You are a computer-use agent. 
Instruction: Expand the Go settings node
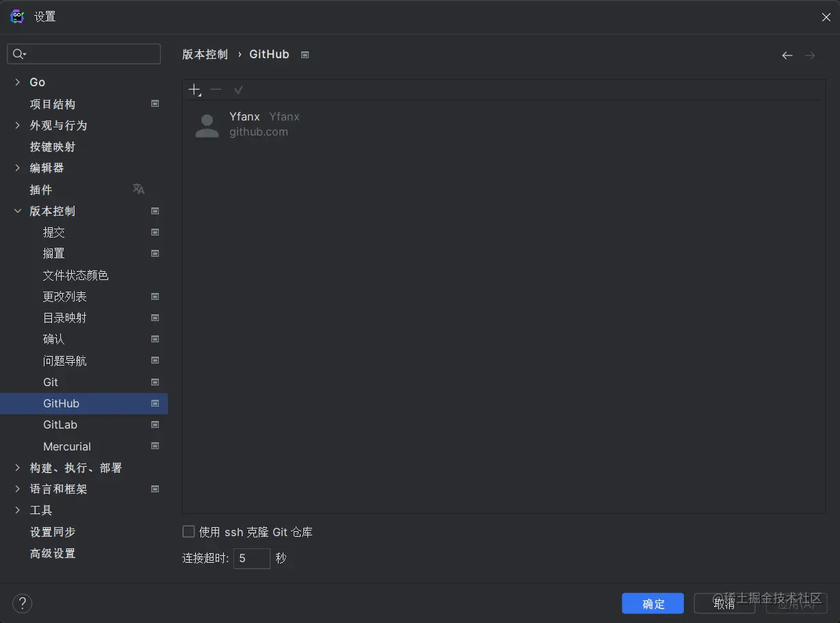click(x=18, y=82)
